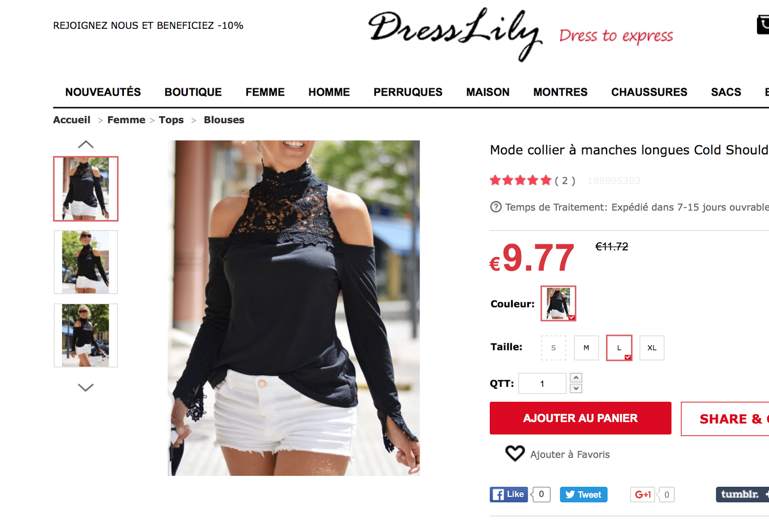This screenshot has height=532, width=769.
Task: Click the Google +1 icon
Action: tap(643, 495)
